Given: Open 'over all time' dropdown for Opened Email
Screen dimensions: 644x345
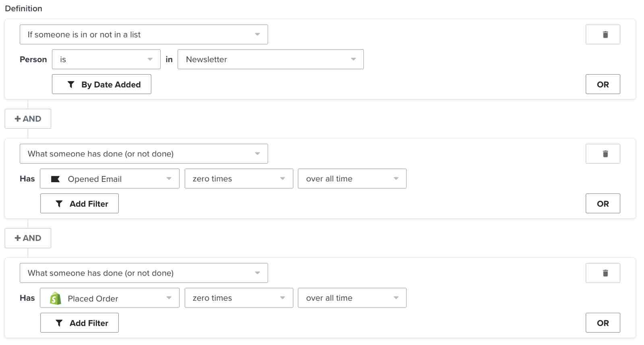Looking at the screenshot, I should pos(352,179).
